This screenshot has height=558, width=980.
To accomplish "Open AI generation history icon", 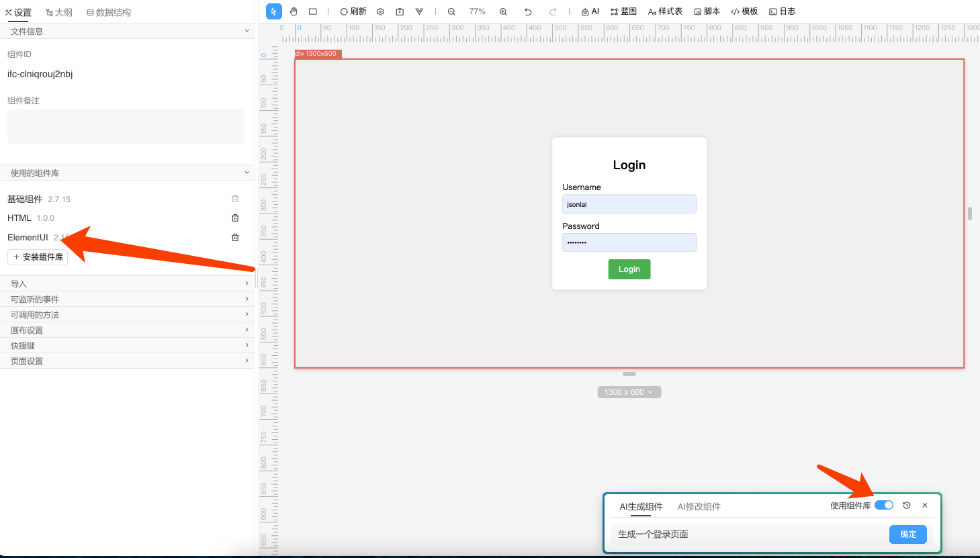I will click(907, 506).
